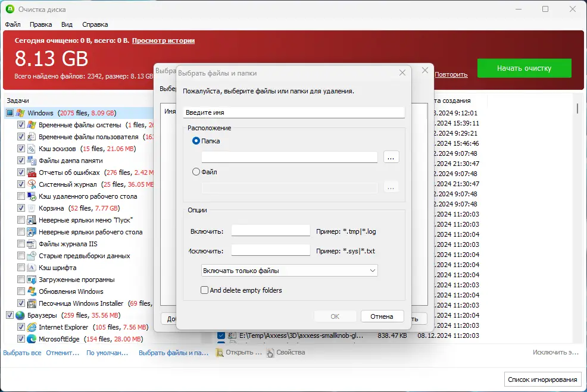Toggle the Windows category checkbox
Image resolution: width=587 pixels, height=392 pixels.
pyautogui.click(x=10, y=113)
